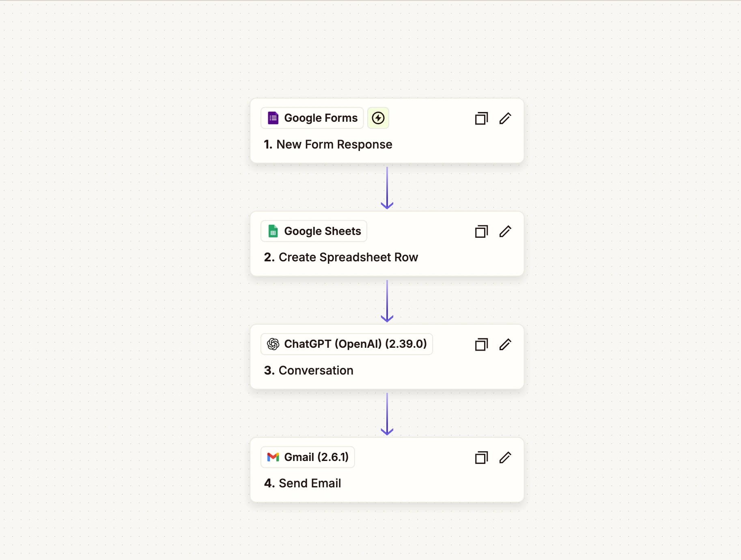This screenshot has width=741, height=560.
Task: Click the Gmail logo icon
Action: pos(273,457)
